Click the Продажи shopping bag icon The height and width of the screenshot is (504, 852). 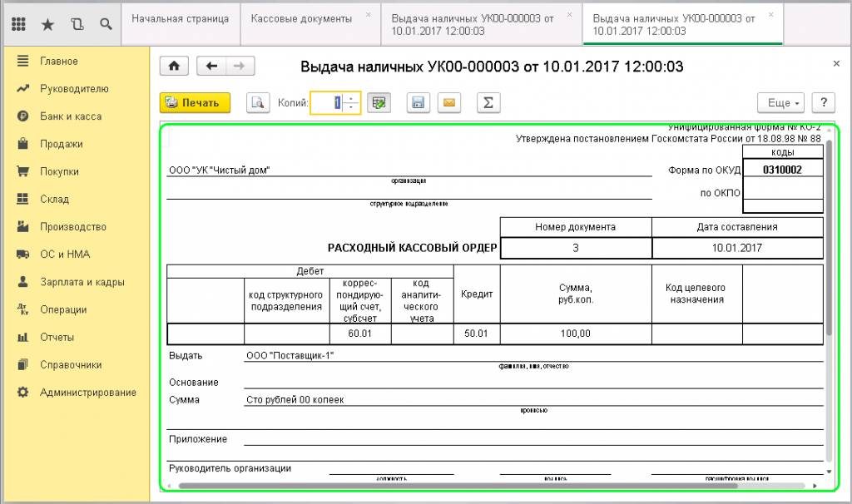[x=22, y=143]
